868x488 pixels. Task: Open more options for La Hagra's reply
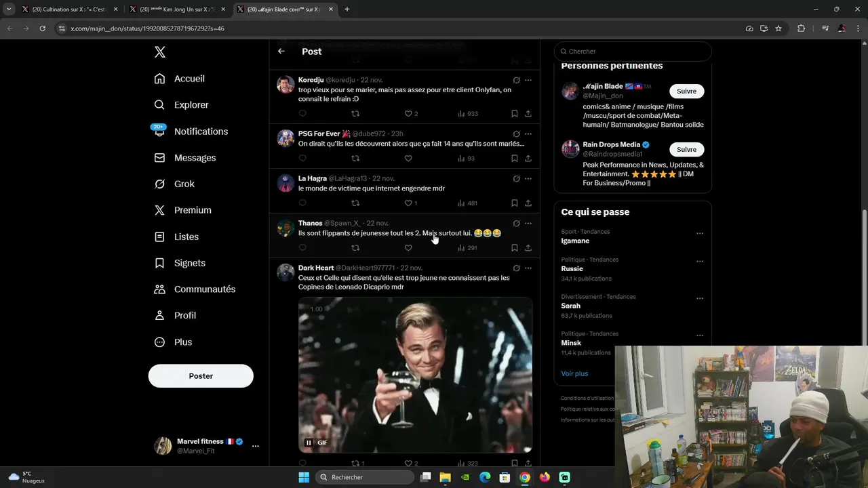(528, 179)
